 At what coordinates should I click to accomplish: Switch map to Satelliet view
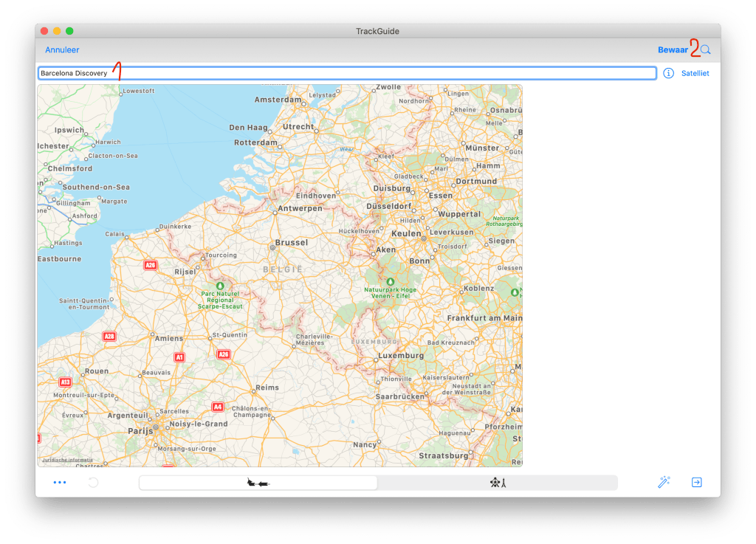click(x=695, y=73)
